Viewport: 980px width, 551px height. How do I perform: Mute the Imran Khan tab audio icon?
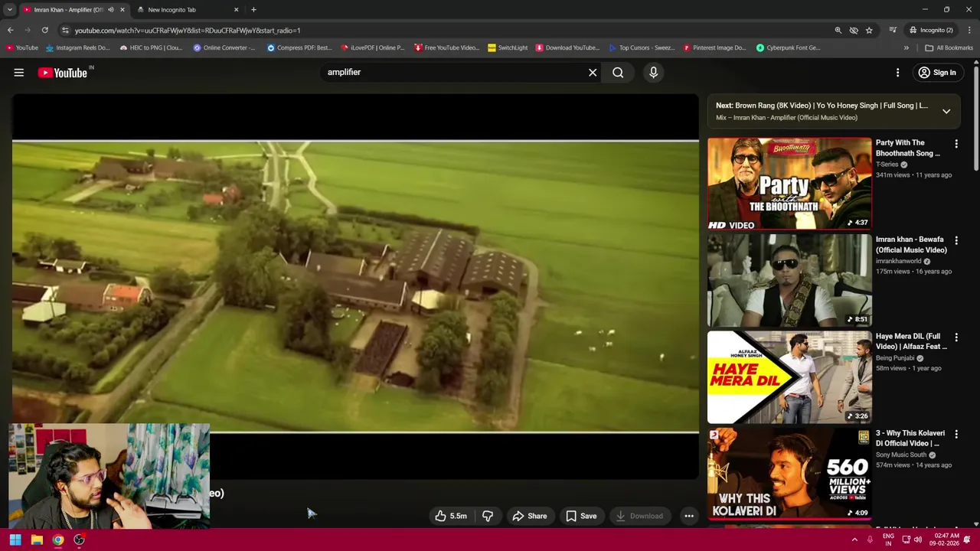tap(110, 10)
